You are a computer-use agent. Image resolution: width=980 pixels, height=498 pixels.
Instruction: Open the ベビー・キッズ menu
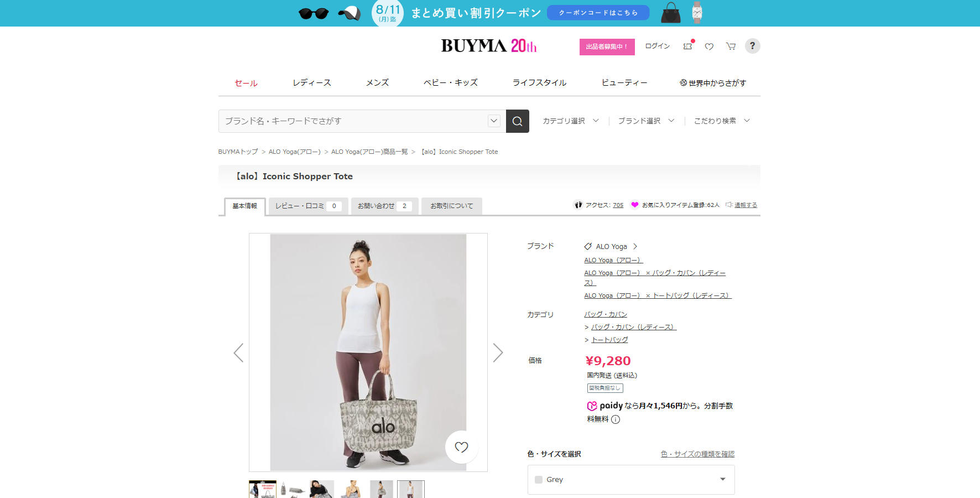[451, 83]
